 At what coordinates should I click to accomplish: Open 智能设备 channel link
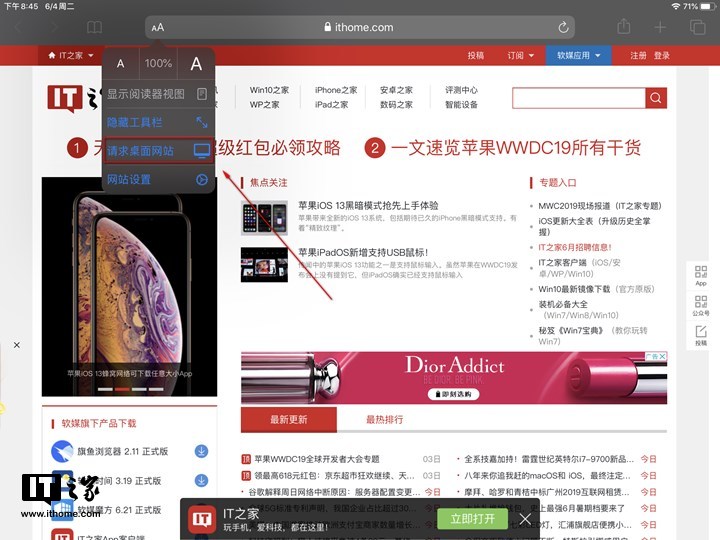(461, 105)
